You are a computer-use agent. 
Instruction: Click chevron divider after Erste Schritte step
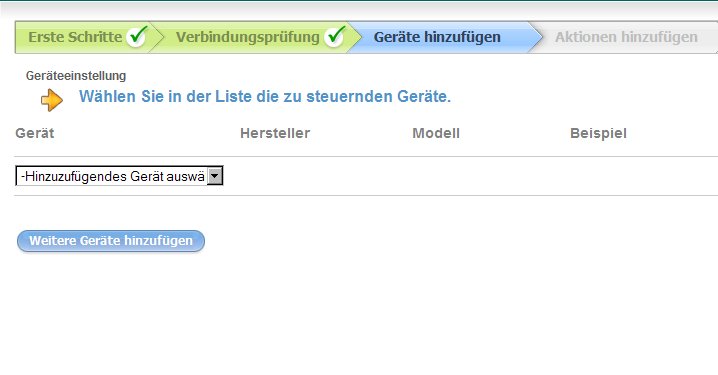tap(157, 37)
